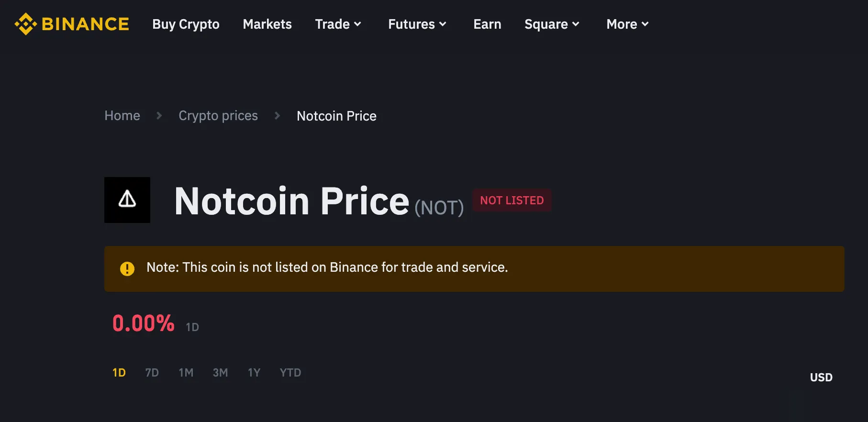Open the Markets page
Image resolution: width=868 pixels, height=422 pixels.
click(267, 24)
